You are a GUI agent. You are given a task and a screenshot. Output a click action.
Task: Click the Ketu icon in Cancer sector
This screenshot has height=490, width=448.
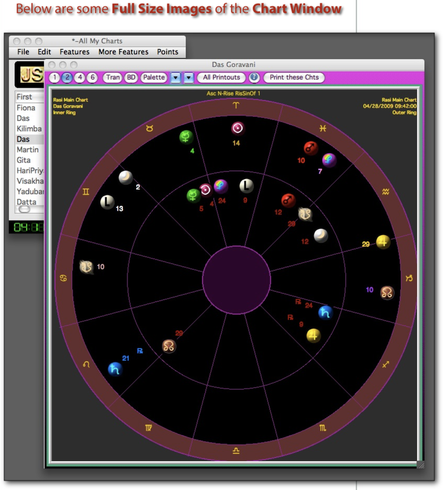pyautogui.click(x=86, y=266)
